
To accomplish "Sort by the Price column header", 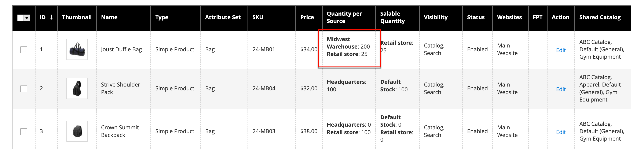I will point(307,17).
